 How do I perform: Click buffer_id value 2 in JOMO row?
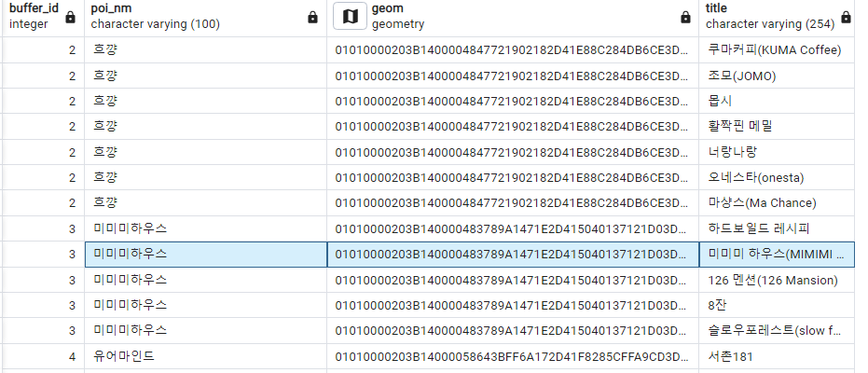point(72,76)
